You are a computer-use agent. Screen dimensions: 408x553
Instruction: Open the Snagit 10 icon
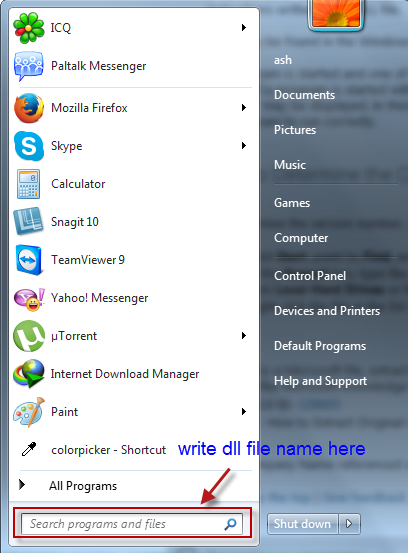tap(28, 221)
